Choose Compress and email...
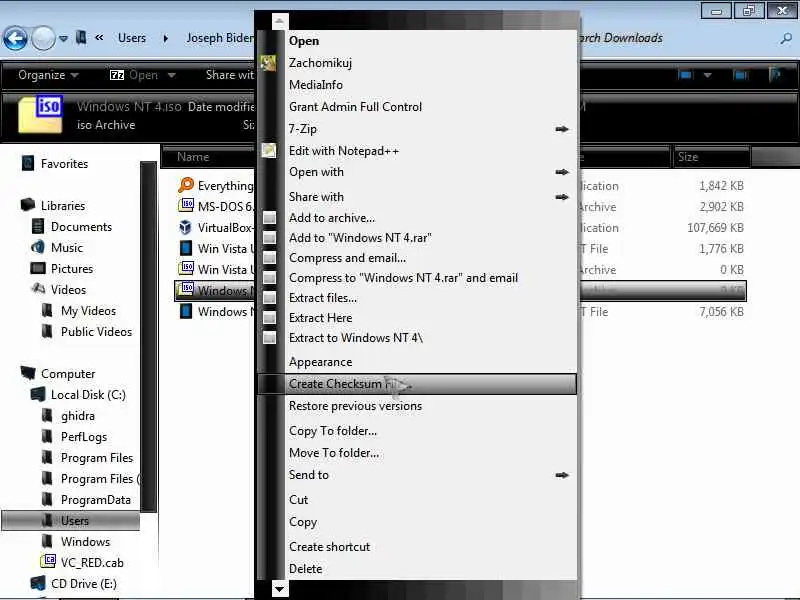Image resolution: width=800 pixels, height=600 pixels. 418,258
